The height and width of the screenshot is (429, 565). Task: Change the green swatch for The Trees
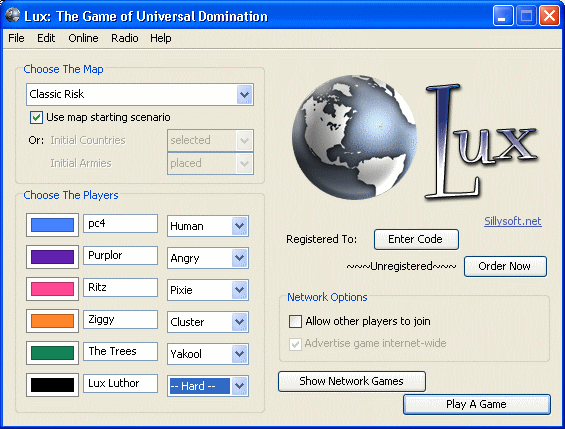pos(52,353)
